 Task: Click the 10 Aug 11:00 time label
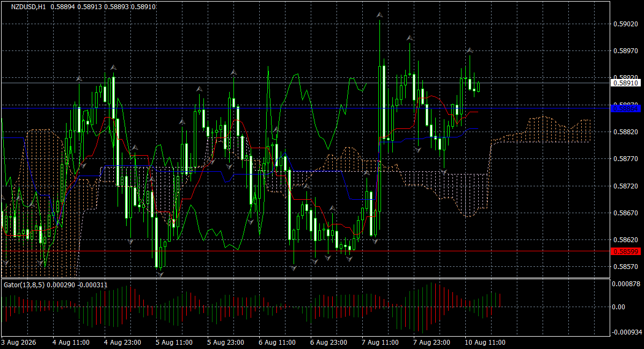485,342
